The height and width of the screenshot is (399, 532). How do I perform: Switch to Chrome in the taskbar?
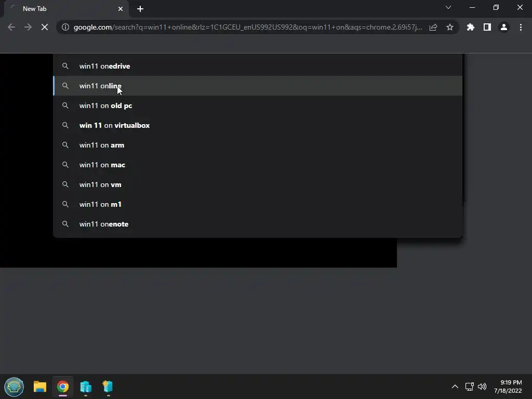point(63,387)
